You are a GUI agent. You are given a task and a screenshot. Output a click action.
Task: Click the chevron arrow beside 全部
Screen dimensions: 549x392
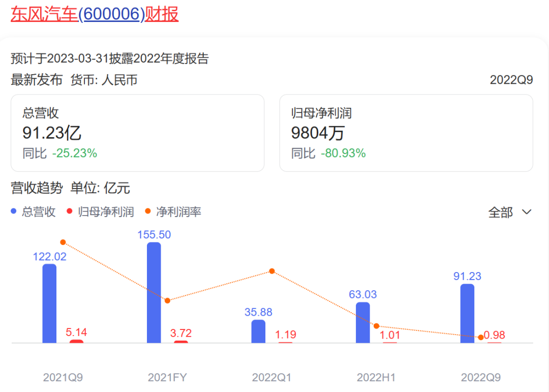tap(527, 212)
